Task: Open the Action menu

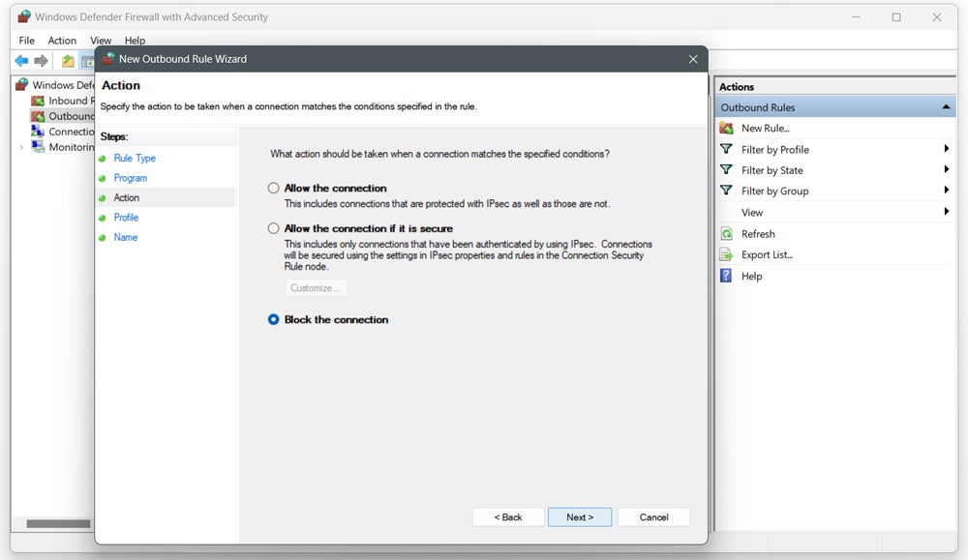Action: point(62,40)
